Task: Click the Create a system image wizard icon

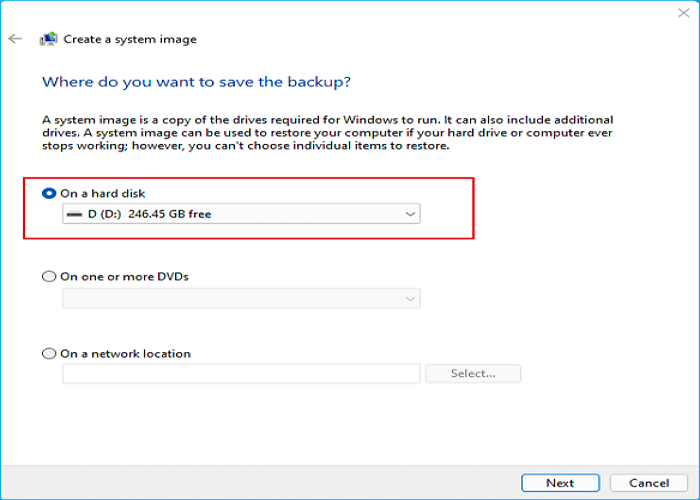Action: point(48,39)
